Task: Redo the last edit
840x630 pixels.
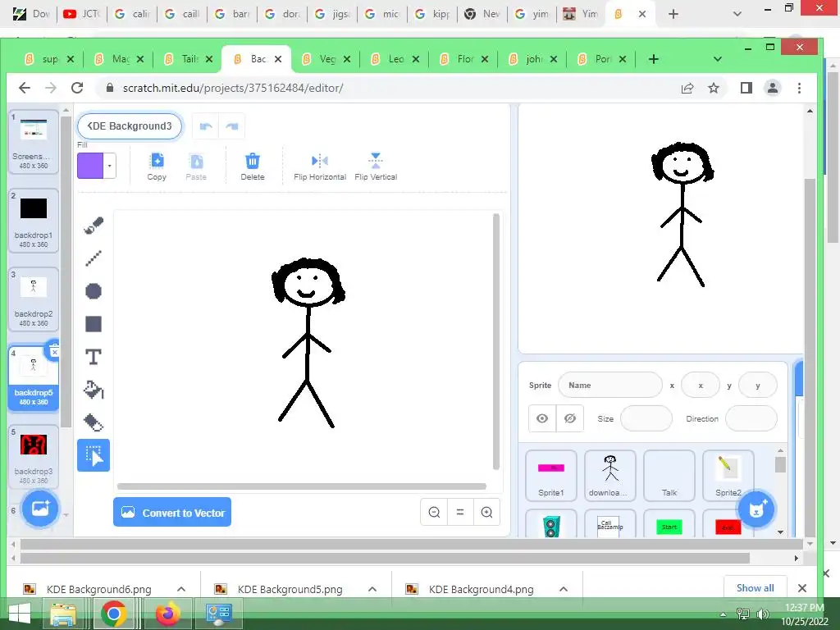Action: click(232, 126)
